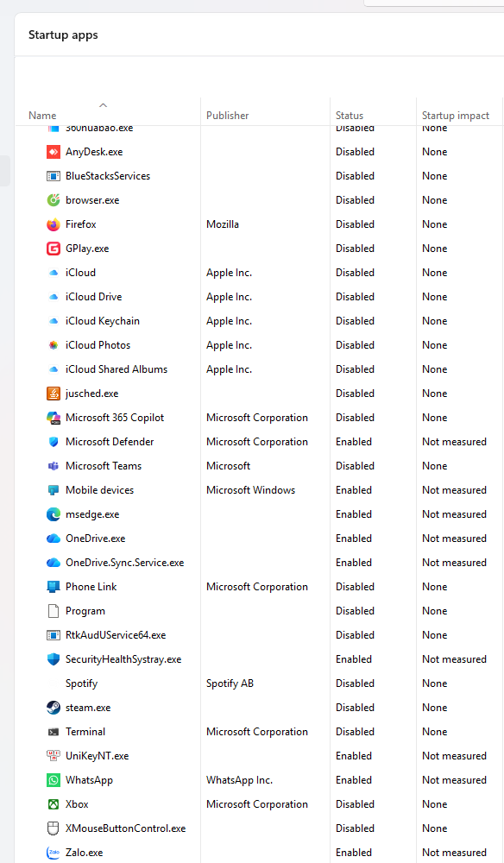Click Enabled status for SecurityHealthSystray.exe
504x863 pixels.
point(354,659)
